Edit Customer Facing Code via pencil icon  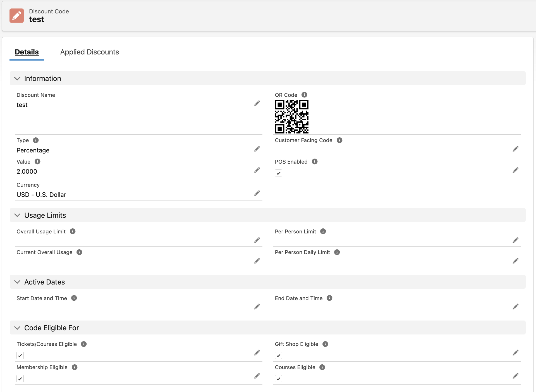tap(515, 149)
